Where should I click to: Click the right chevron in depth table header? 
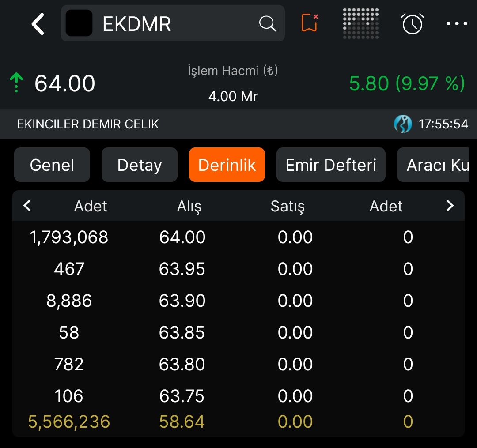450,206
